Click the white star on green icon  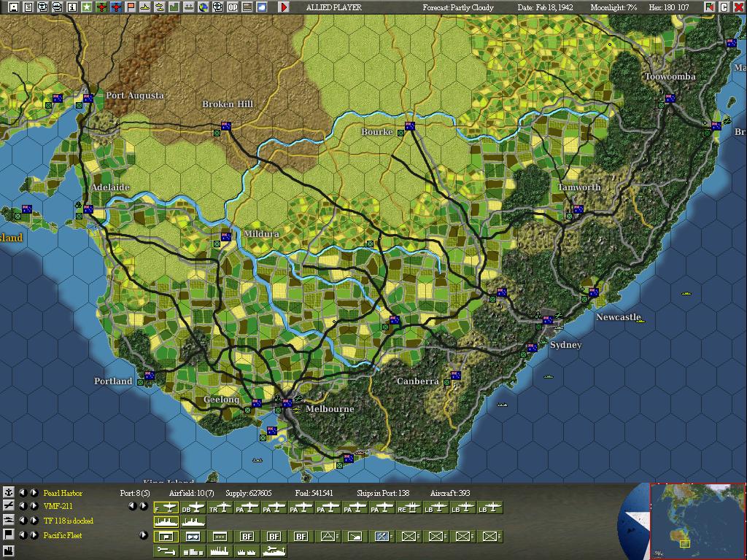coord(86,7)
